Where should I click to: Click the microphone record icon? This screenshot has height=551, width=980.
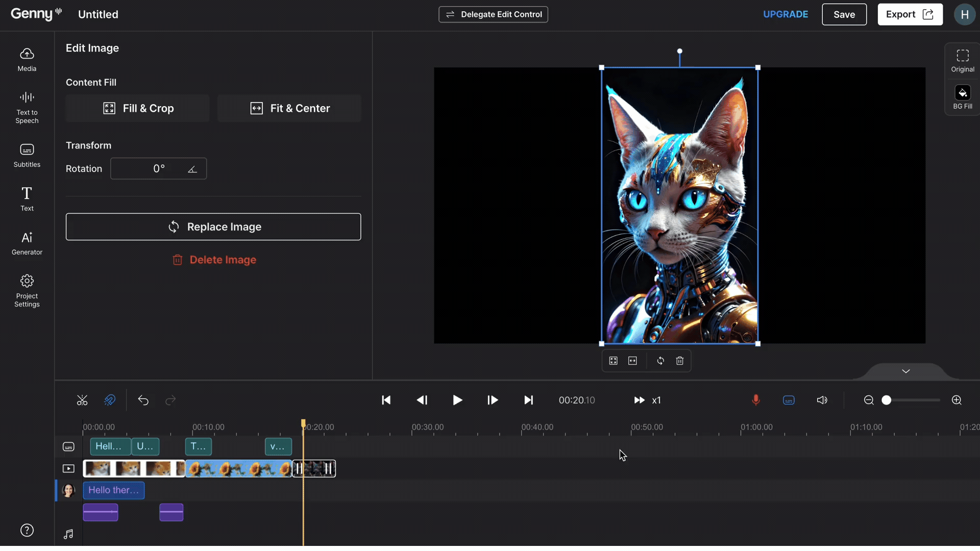click(x=756, y=400)
